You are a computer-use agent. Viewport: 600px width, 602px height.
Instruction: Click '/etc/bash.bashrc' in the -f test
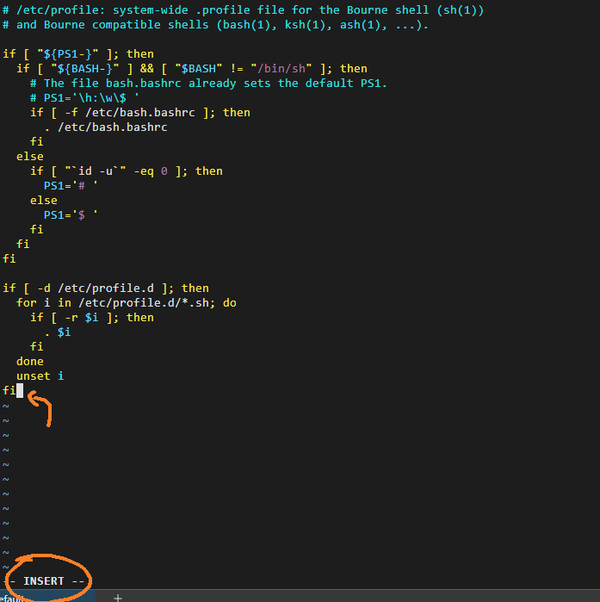[140, 112]
